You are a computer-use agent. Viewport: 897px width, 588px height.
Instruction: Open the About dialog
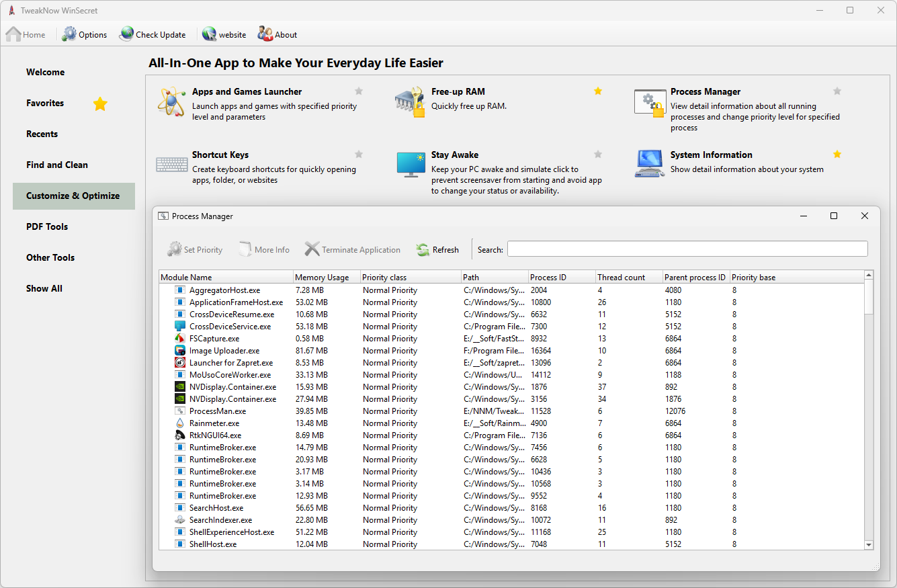tap(277, 34)
